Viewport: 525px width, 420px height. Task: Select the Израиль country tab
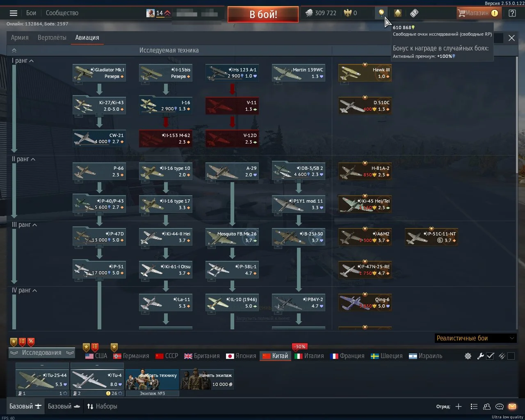click(x=426, y=356)
